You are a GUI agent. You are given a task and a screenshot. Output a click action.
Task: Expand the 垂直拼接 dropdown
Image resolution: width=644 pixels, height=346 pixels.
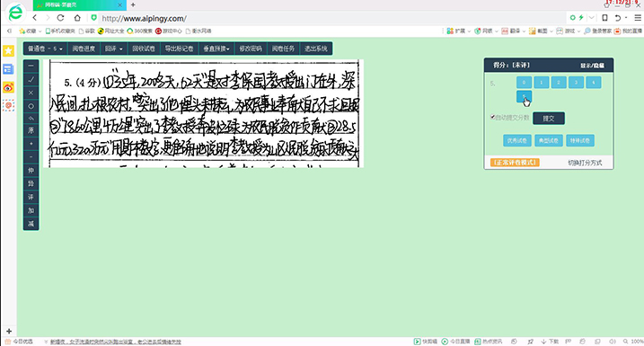pyautogui.click(x=216, y=49)
